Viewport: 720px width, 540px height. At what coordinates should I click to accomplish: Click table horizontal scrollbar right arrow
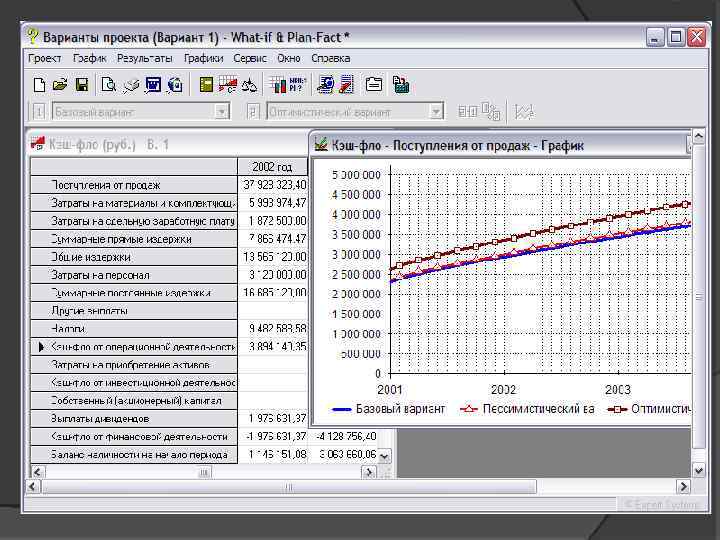click(x=369, y=472)
